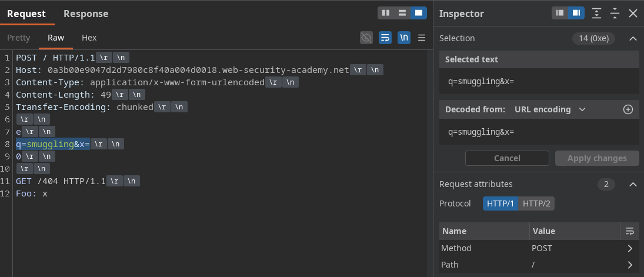Collapse the Selection section
644x277 pixels.
[633, 38]
